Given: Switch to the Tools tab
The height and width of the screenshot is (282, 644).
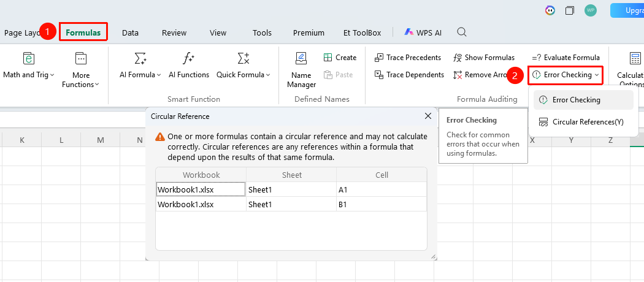Looking at the screenshot, I should (x=262, y=33).
